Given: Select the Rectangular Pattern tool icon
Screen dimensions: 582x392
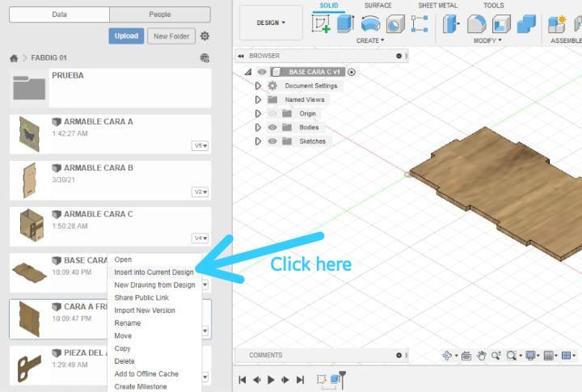Looking at the screenshot, I should (420, 23).
